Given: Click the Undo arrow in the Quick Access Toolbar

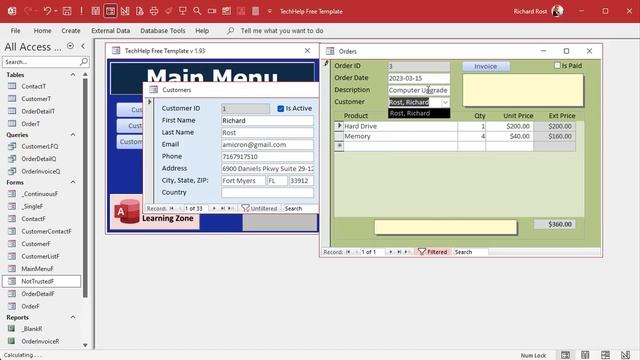Looking at the screenshot, I should pyautogui.click(x=47, y=11).
